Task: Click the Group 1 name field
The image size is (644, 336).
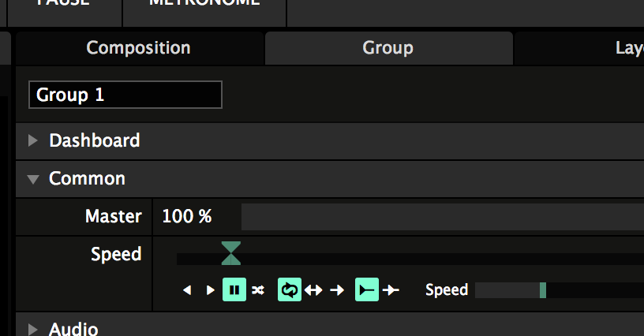Action: (125, 95)
